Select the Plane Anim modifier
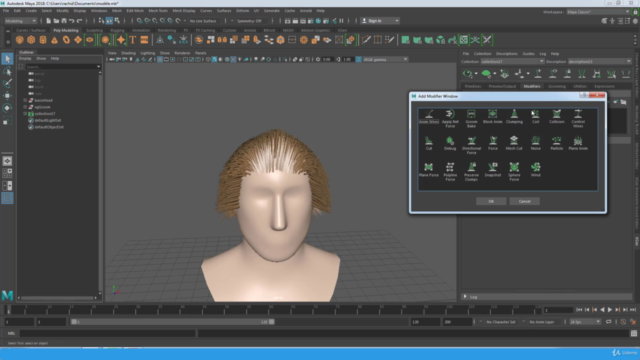640x360 pixels. 578,143
